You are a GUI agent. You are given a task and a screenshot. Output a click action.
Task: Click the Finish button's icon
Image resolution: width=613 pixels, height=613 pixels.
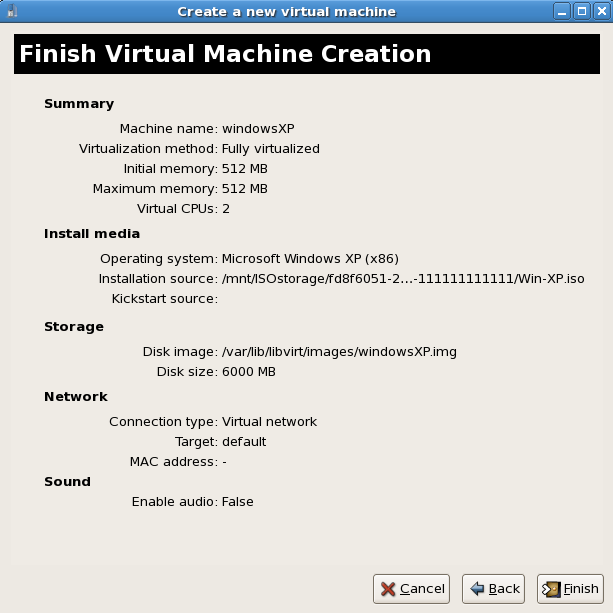point(551,589)
